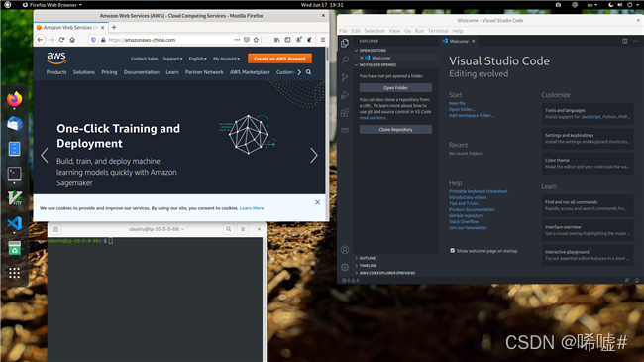Screen dimensions: 644x362
Task: Click Firefox page scrollbar
Action: tap(327, 55)
